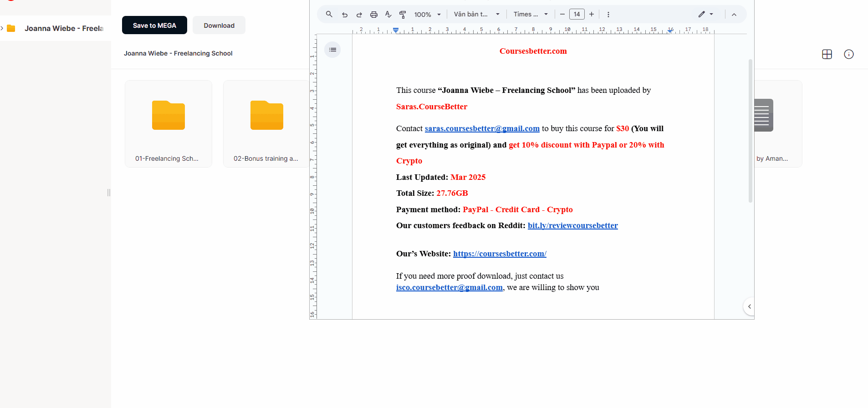Open the info circle icon in MEGA
868x408 pixels.
(849, 54)
